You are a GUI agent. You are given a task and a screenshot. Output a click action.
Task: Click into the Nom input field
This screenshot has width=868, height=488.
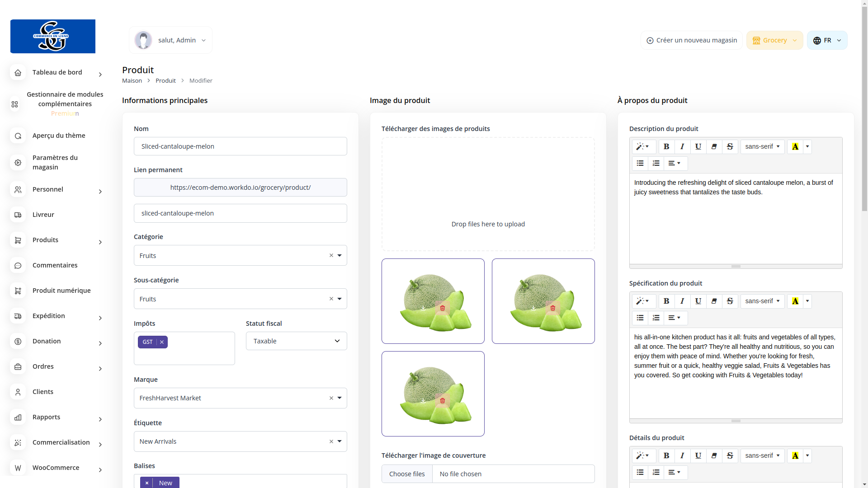240,146
